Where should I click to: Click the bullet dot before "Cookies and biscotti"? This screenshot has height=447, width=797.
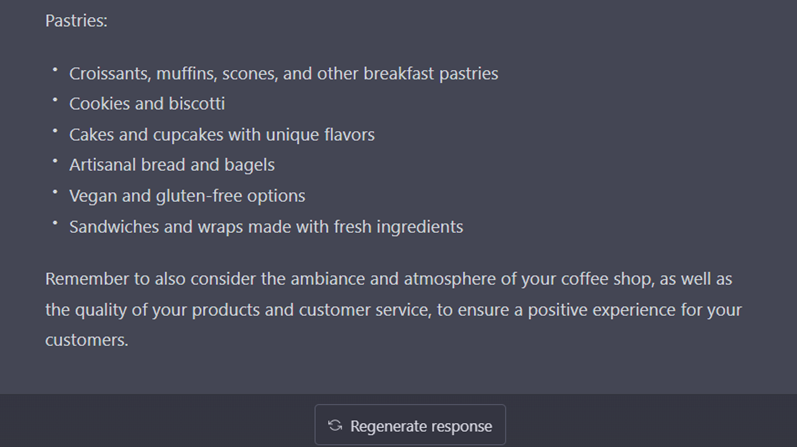click(x=54, y=101)
